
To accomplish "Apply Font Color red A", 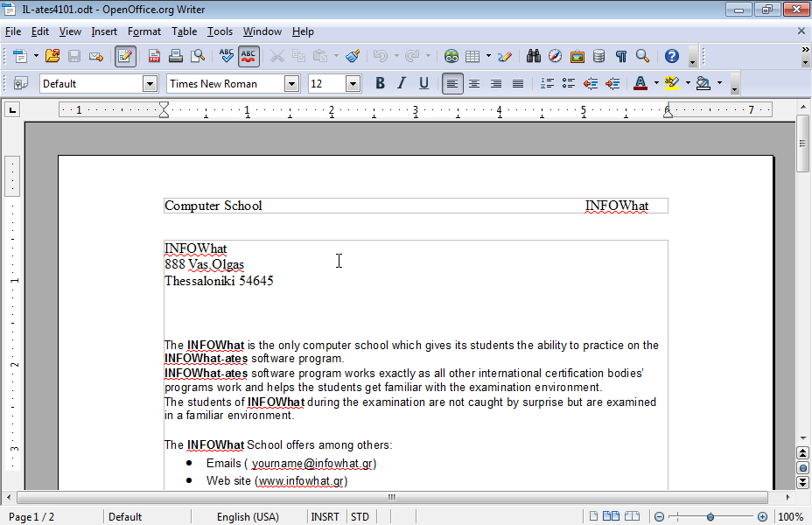I will [640, 83].
